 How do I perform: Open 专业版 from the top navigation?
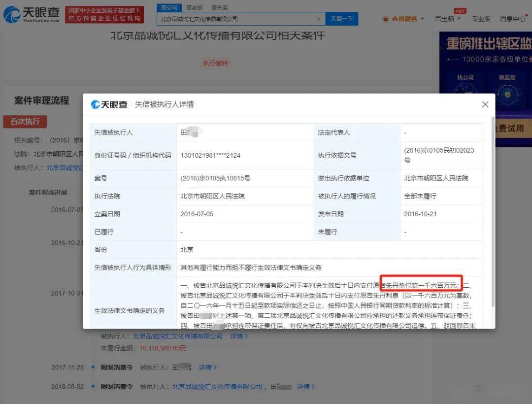(481, 19)
